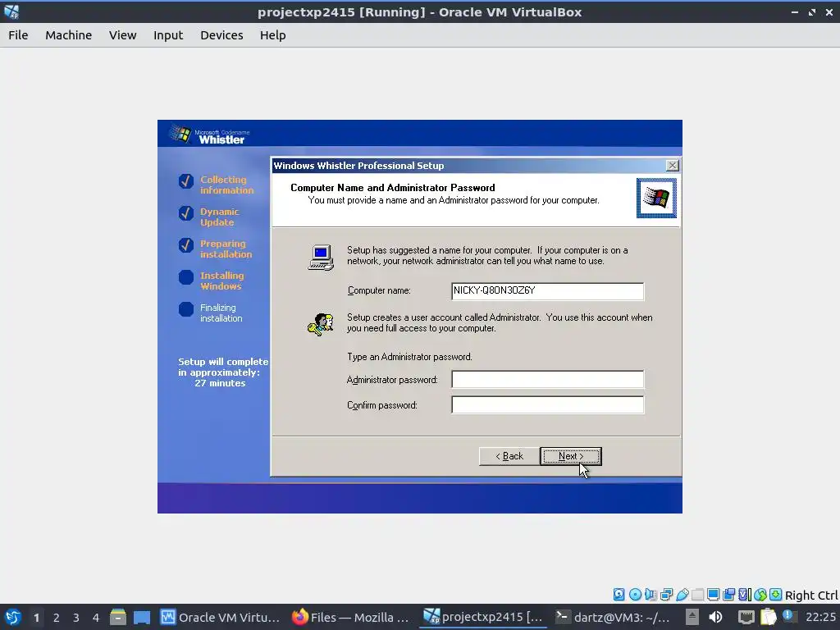This screenshot has height=630, width=840.
Task: Focus the Administrator password field
Action: [547, 379]
